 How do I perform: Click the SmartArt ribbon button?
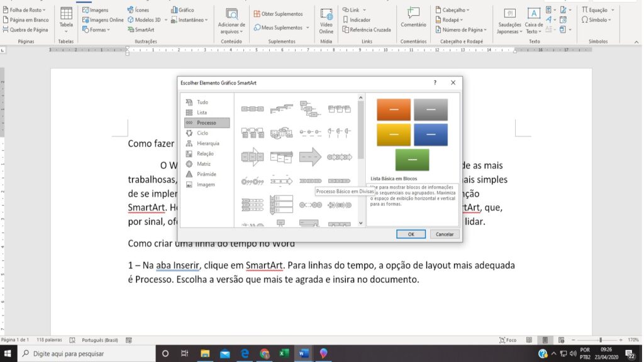click(x=141, y=30)
